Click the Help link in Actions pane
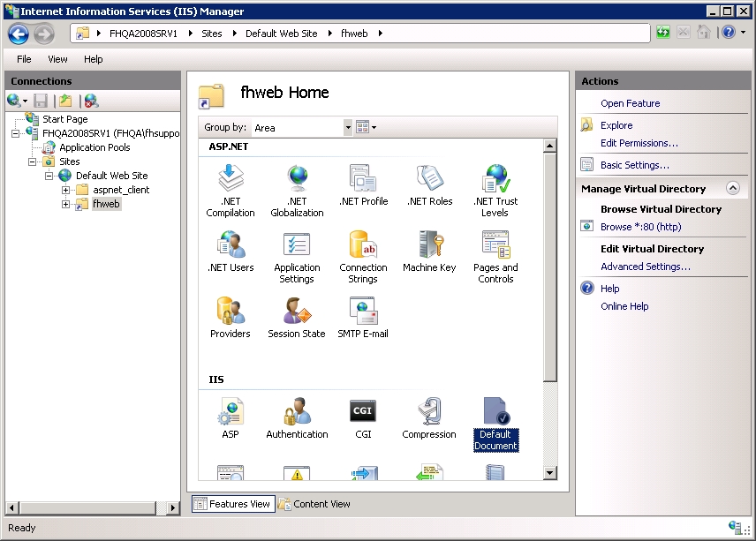This screenshot has width=756, height=541. pos(610,289)
